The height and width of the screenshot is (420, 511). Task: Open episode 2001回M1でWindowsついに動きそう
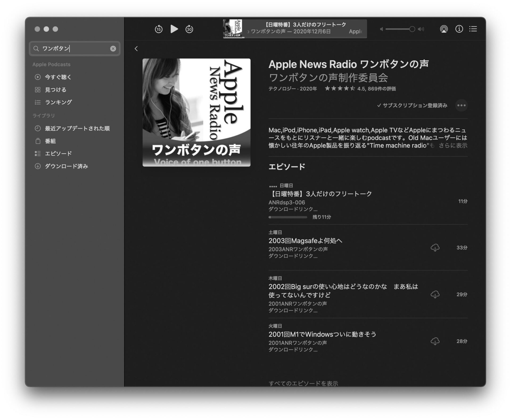click(322, 334)
